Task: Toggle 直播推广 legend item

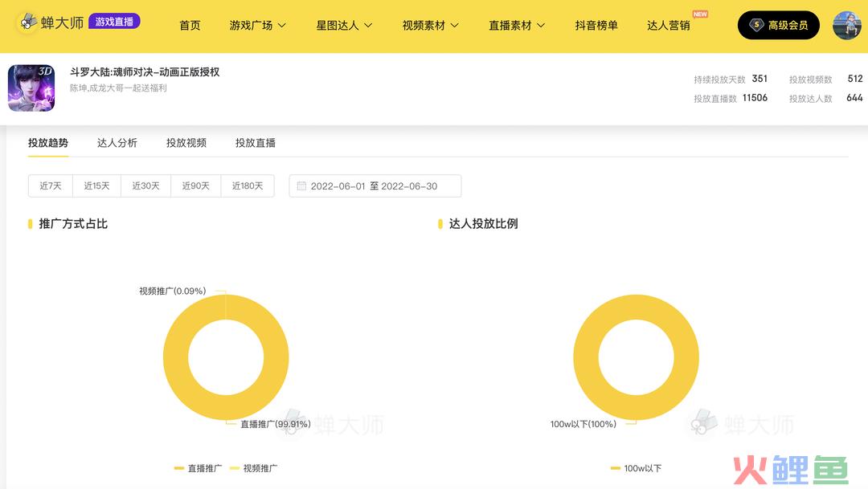Action: pos(199,468)
